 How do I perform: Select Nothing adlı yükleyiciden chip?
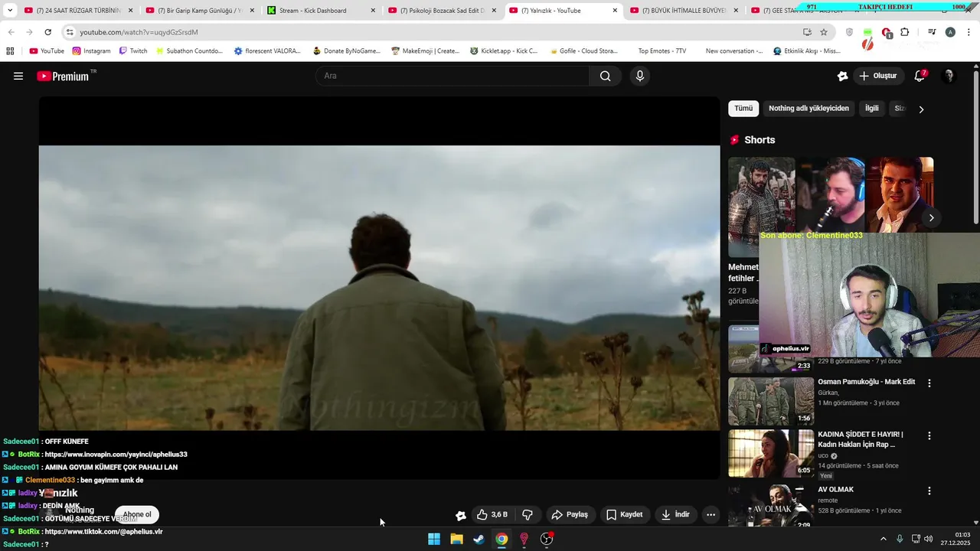pyautogui.click(x=808, y=109)
